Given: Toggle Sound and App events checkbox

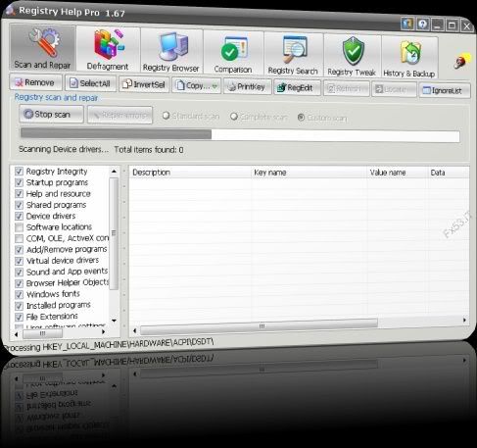Looking at the screenshot, I should click(19, 272).
